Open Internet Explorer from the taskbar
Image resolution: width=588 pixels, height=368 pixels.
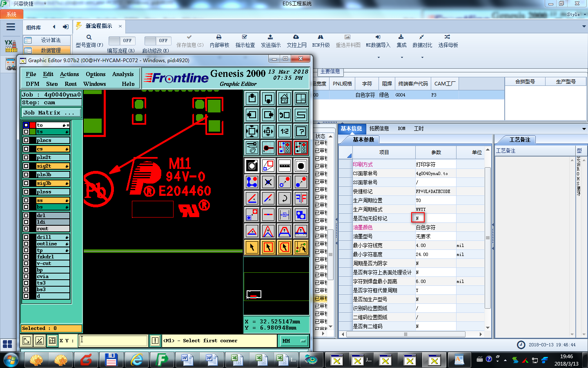(x=137, y=360)
